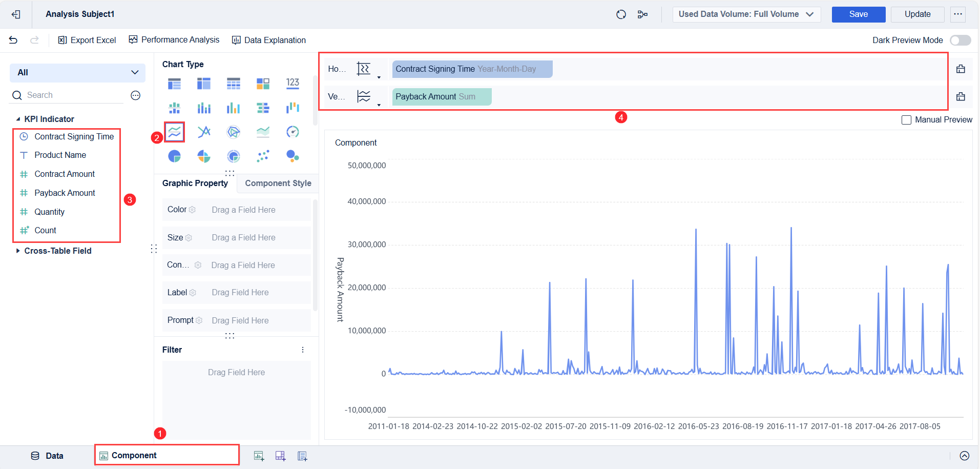
Task: Toggle Dark Preview Mode switch
Action: tap(961, 40)
